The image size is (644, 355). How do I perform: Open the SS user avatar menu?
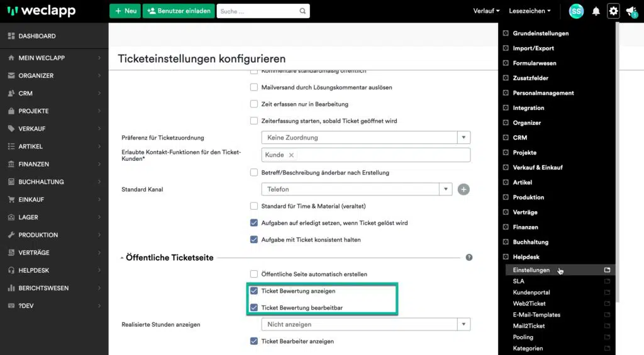click(x=576, y=11)
